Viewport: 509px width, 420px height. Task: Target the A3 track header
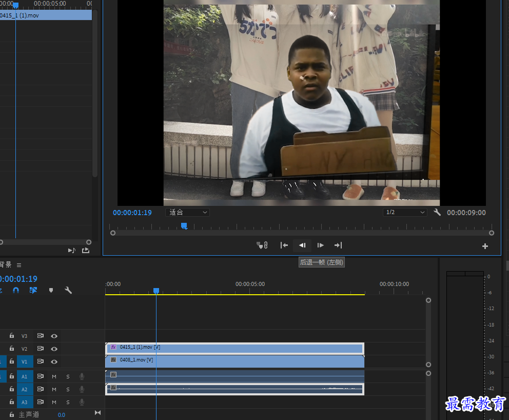(25, 402)
